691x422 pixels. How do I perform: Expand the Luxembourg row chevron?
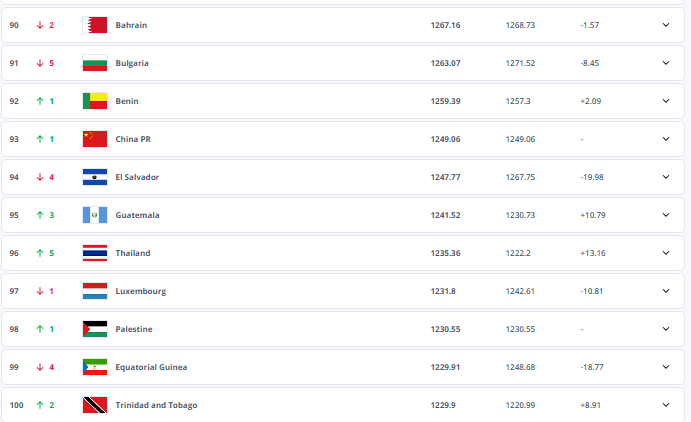(666, 291)
